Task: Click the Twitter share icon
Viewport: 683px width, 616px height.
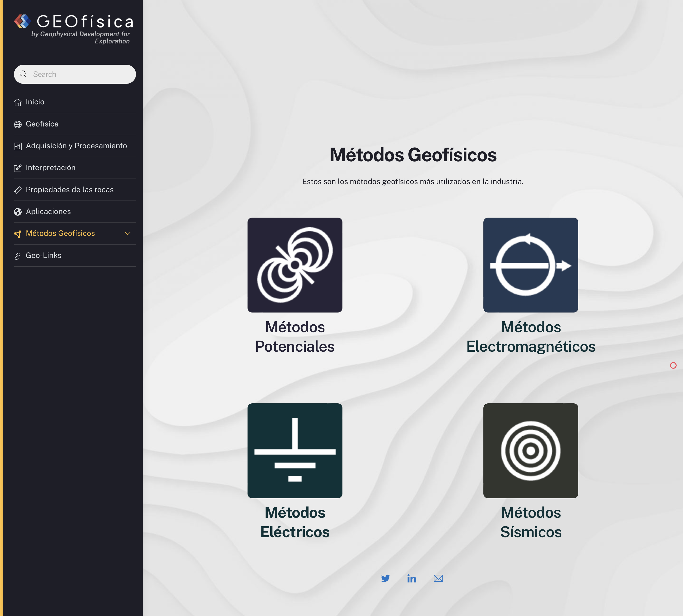Action: (x=386, y=579)
